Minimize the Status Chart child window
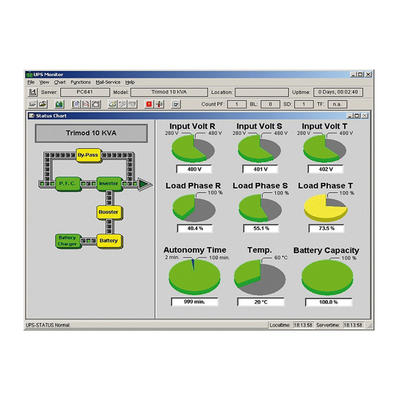Screen dimensions: 400x400 350,116
